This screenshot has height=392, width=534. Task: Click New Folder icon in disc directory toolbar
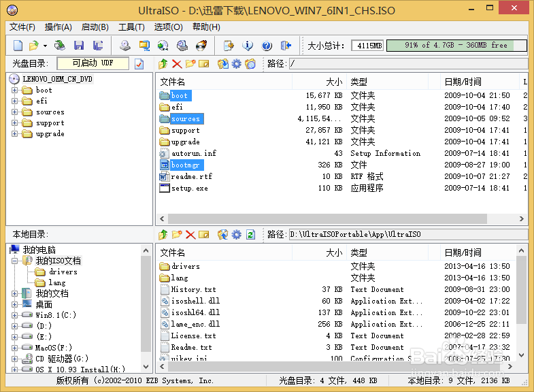(x=190, y=64)
